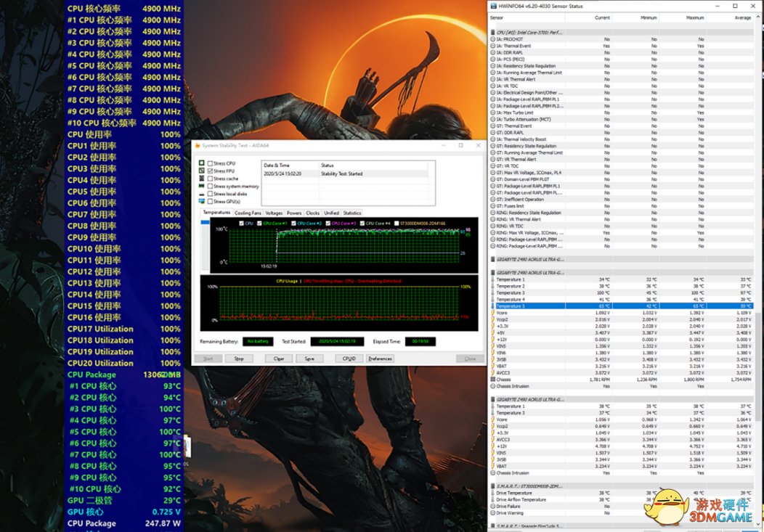The width and height of the screenshot is (764, 532).
Task: Open the Powers tab
Action: click(294, 213)
